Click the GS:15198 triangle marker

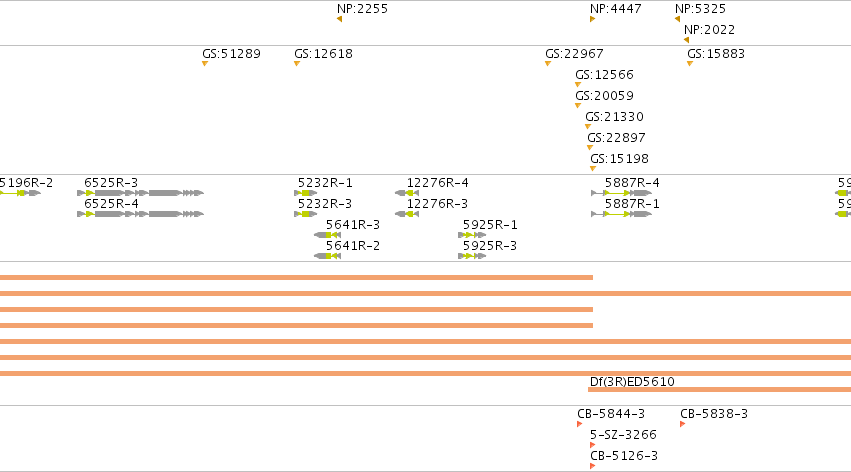click(x=593, y=169)
